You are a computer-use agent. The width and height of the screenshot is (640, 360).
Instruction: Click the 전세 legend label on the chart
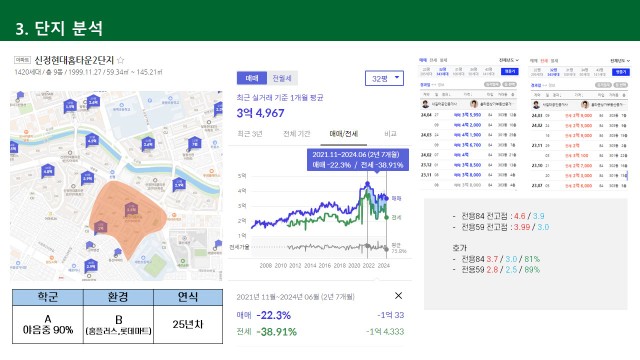tap(396, 218)
